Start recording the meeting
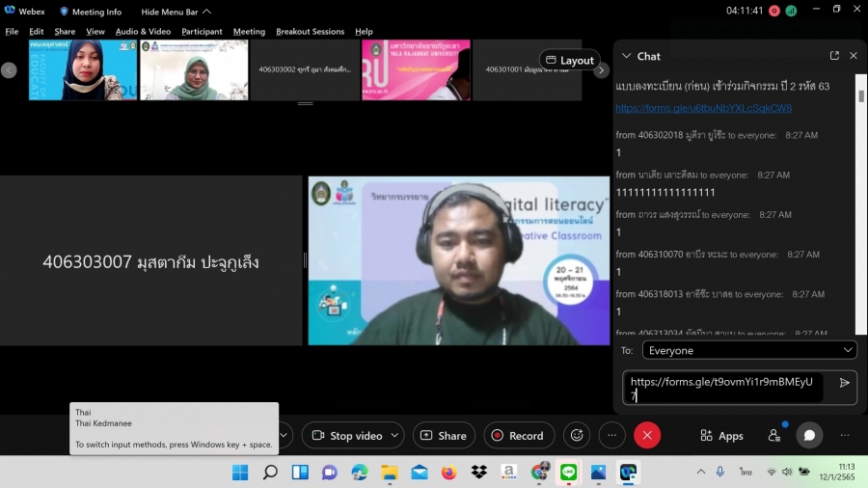 [x=518, y=436]
